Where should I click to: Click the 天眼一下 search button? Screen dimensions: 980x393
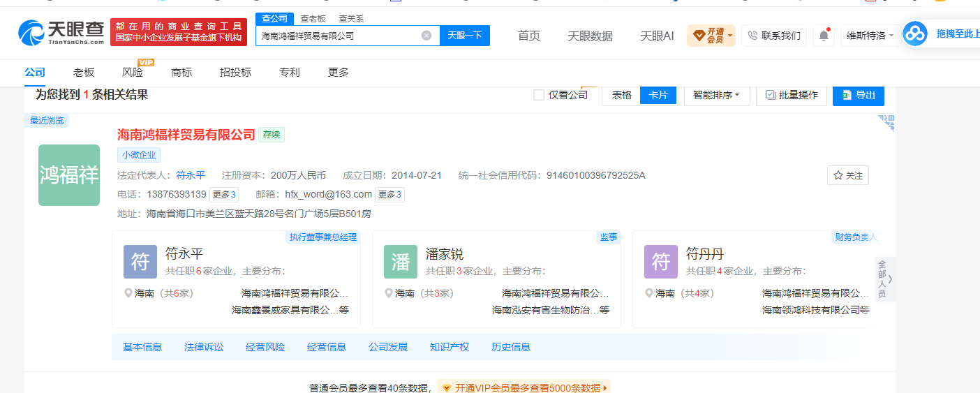465,36
